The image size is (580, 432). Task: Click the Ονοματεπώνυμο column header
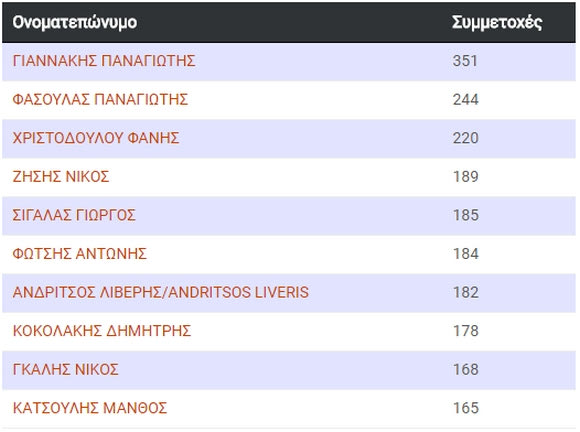[x=75, y=22]
